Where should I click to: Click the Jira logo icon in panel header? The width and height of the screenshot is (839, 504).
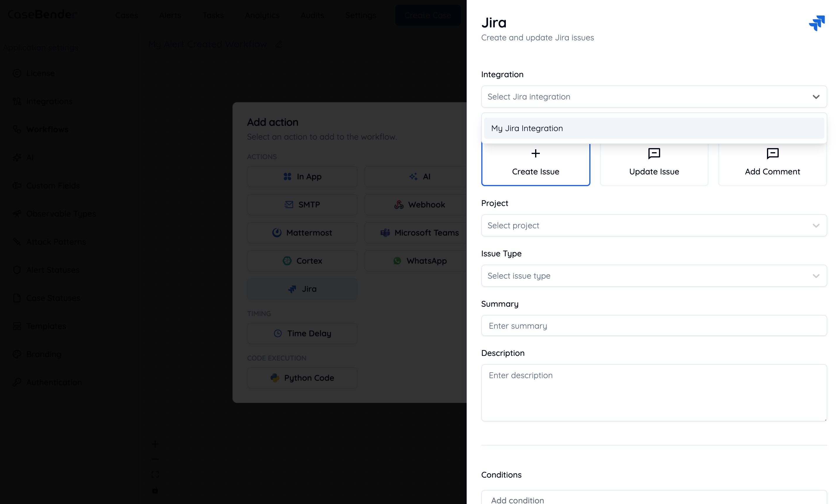coord(816,23)
